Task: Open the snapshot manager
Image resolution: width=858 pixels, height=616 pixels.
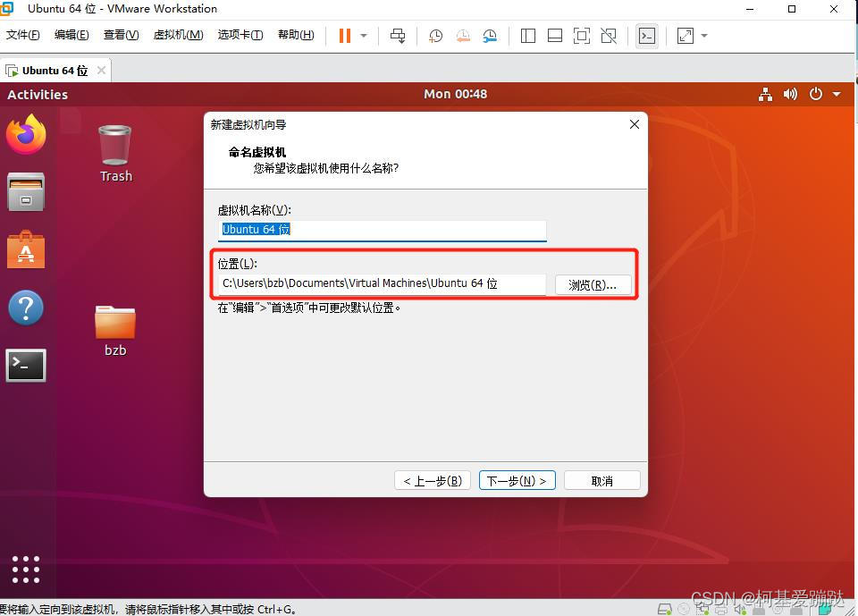Action: 490,36
